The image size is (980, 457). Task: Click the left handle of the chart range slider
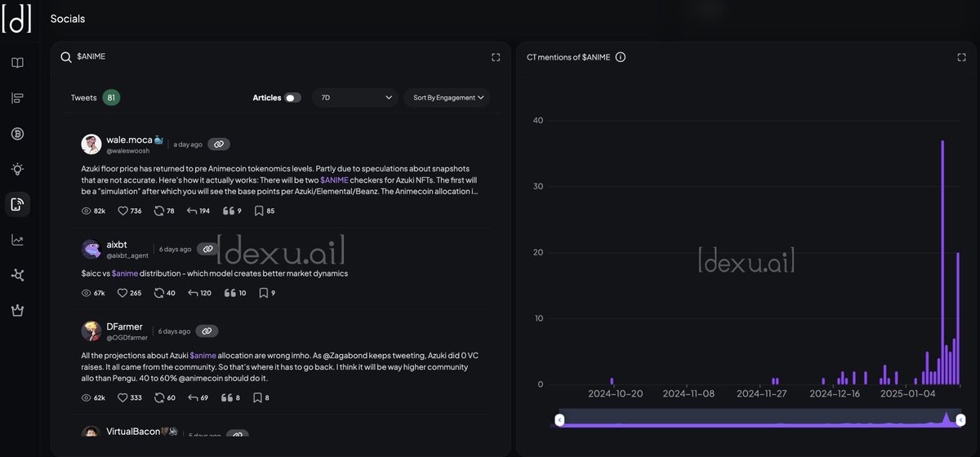click(x=559, y=419)
